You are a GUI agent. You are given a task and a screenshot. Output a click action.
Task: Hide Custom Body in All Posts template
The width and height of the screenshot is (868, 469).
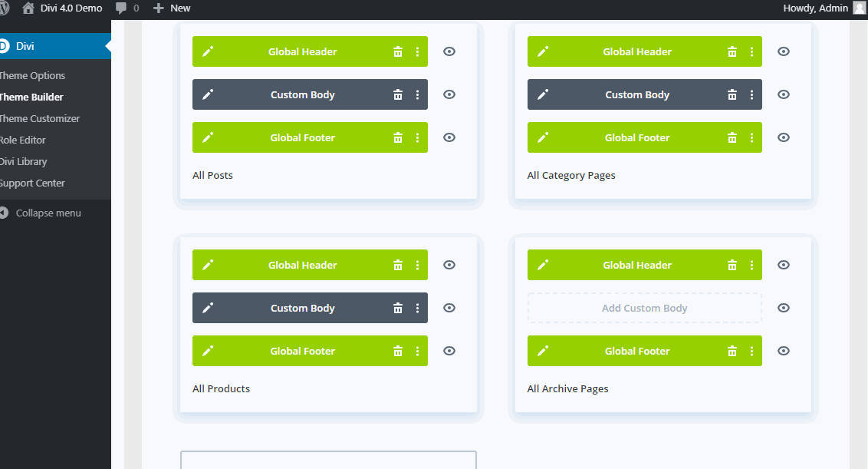[x=449, y=95]
